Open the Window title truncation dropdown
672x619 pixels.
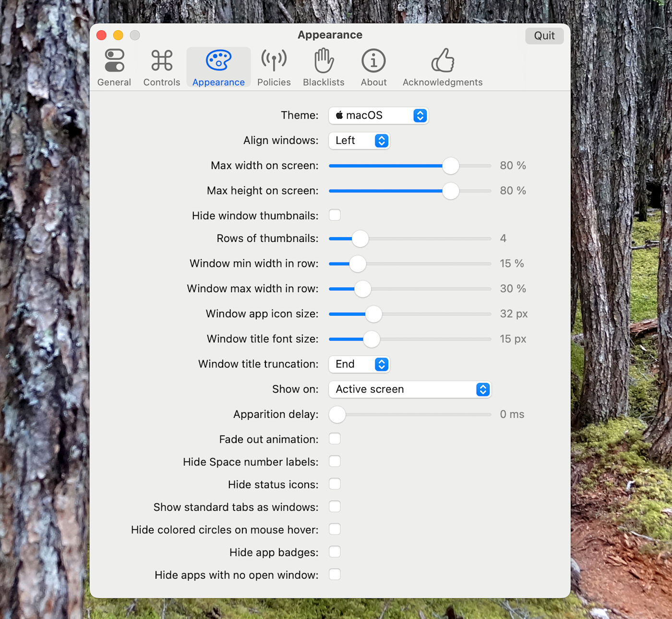[359, 364]
